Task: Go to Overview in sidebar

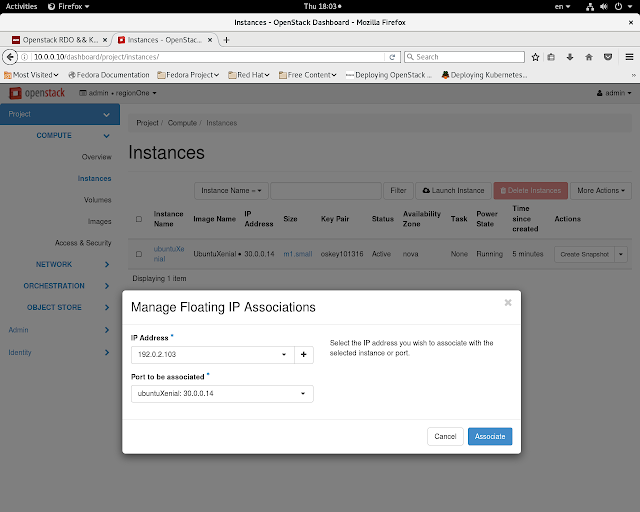Action: (96, 157)
